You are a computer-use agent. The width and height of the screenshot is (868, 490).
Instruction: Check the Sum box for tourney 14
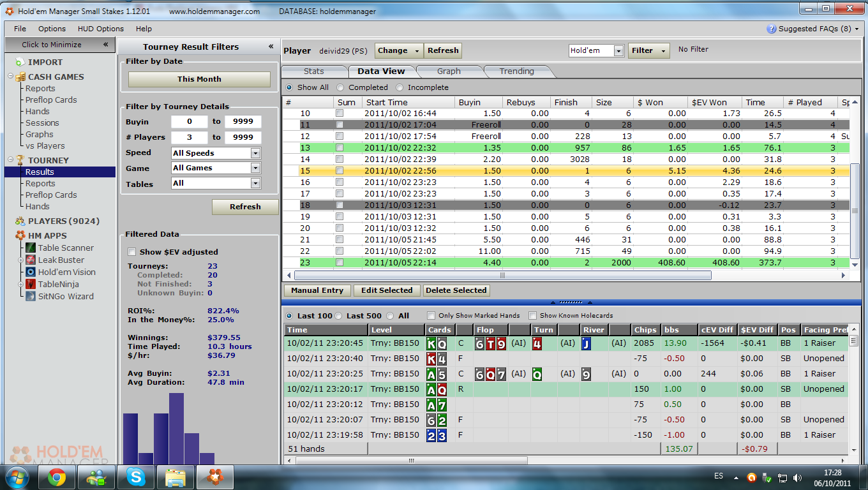[x=340, y=160]
